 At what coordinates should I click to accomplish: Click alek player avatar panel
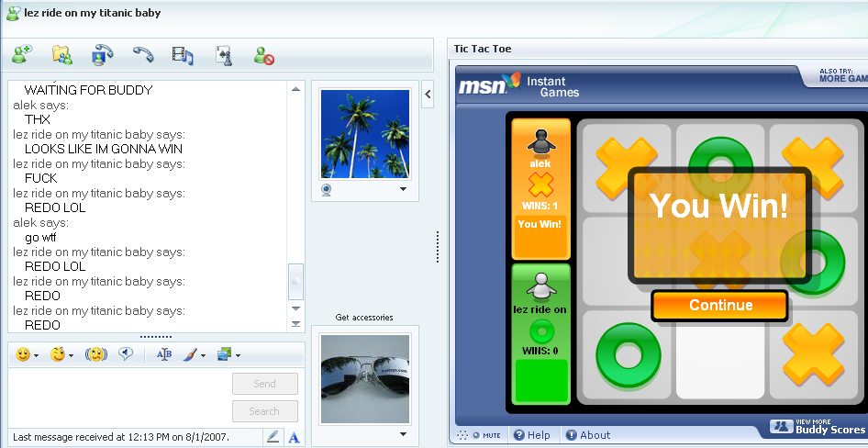[540, 189]
